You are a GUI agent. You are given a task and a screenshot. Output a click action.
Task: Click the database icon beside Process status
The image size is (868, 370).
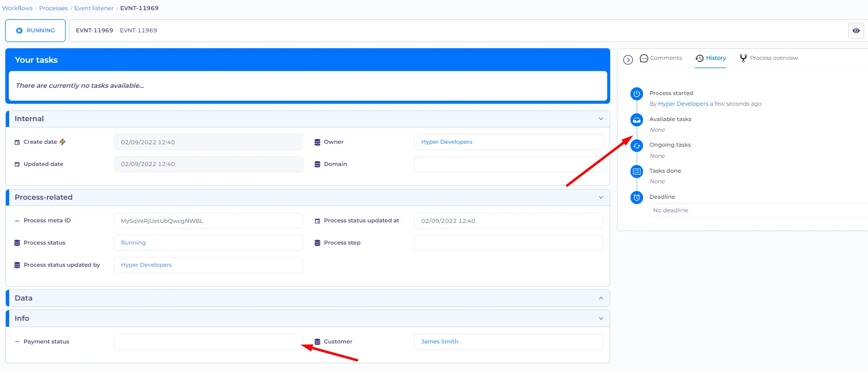tap(17, 243)
